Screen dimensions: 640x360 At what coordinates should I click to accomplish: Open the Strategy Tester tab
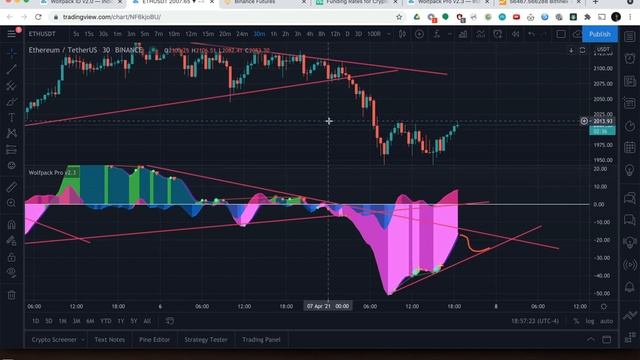point(206,340)
